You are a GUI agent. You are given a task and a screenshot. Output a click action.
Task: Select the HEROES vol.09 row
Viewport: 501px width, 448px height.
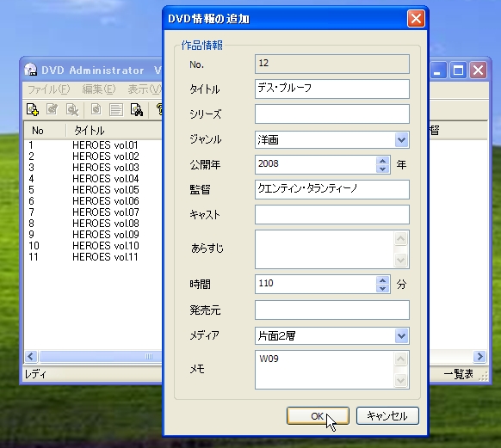pos(93,235)
